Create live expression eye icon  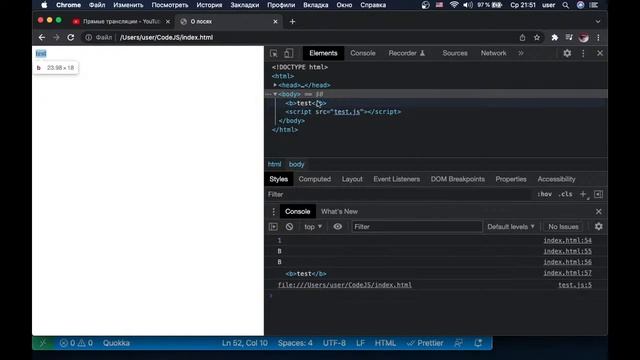coord(338,227)
